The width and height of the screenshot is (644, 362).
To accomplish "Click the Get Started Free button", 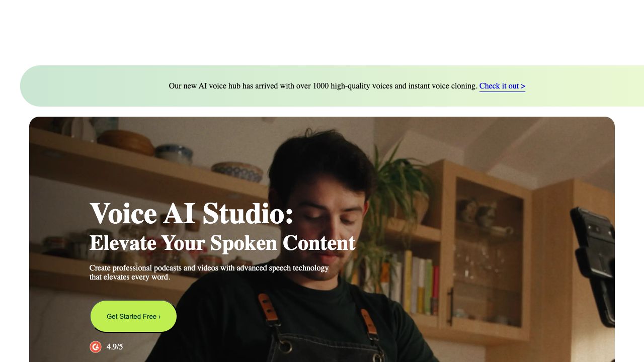I will 133,316.
